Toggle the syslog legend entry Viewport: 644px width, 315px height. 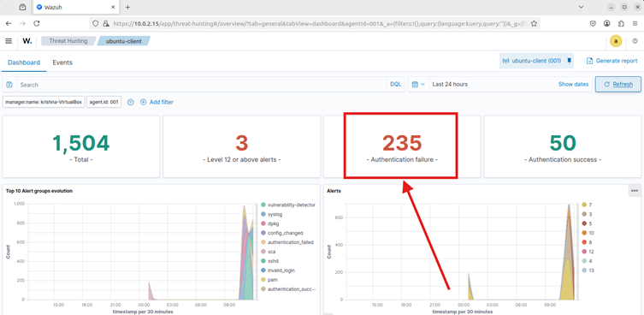coord(272,214)
